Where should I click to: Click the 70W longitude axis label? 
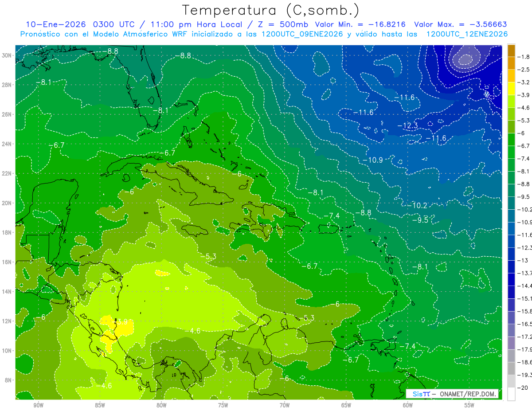click(x=285, y=405)
